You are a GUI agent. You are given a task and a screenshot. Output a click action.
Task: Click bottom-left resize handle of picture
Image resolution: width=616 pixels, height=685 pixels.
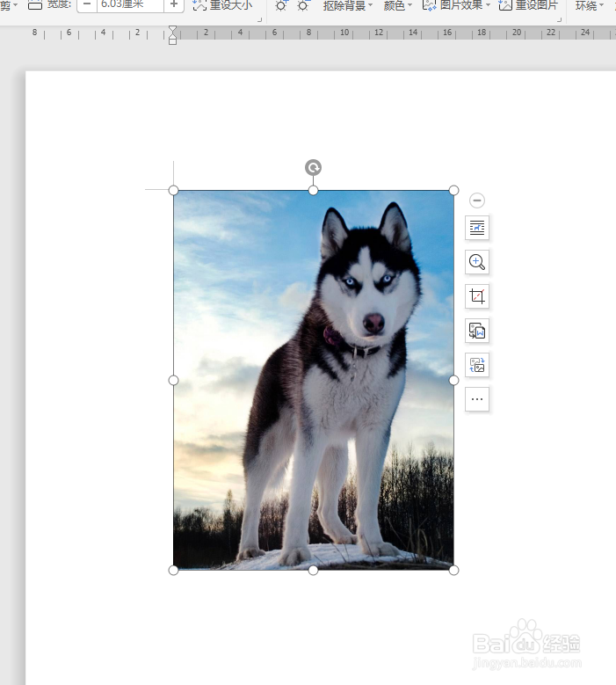[x=173, y=570]
